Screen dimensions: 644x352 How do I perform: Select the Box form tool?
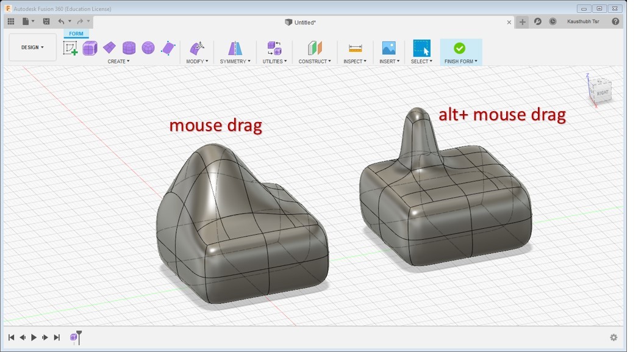(90, 48)
